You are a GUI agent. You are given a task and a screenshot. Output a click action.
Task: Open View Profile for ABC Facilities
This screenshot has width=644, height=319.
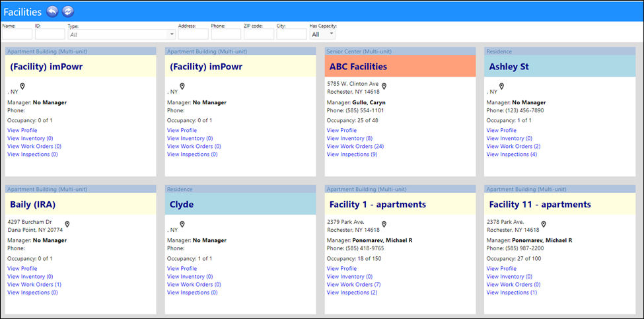[341, 131]
